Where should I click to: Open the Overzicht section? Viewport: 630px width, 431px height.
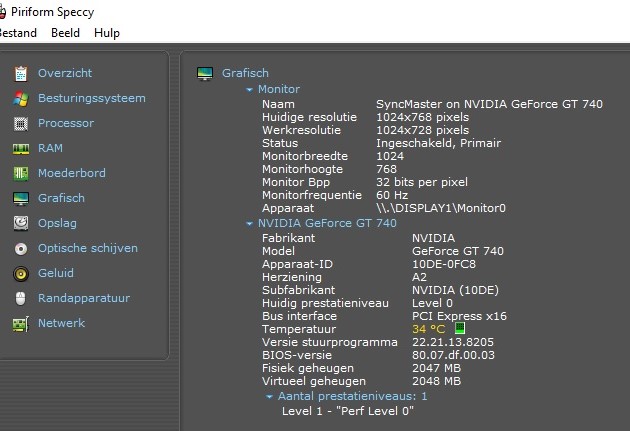click(x=65, y=73)
